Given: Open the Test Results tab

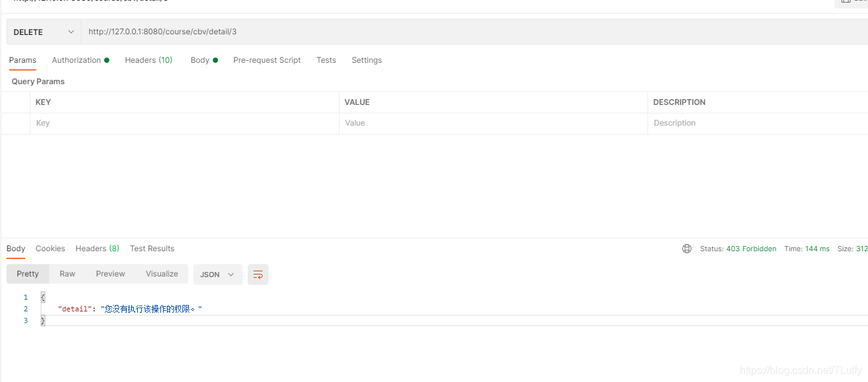Looking at the screenshot, I should pyautogui.click(x=152, y=249).
